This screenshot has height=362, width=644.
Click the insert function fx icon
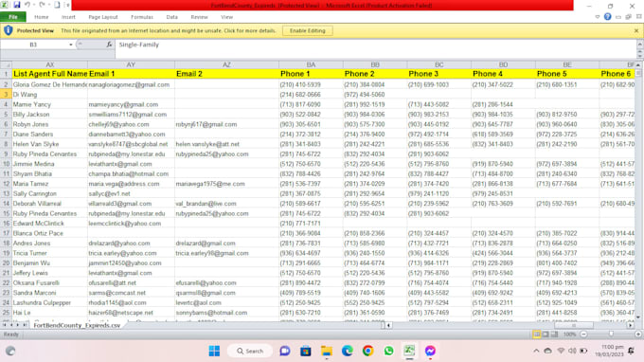tap(109, 45)
